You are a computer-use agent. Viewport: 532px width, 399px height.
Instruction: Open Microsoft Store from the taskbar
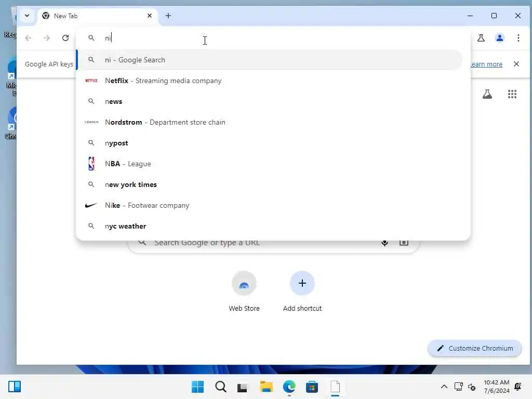coord(312,387)
